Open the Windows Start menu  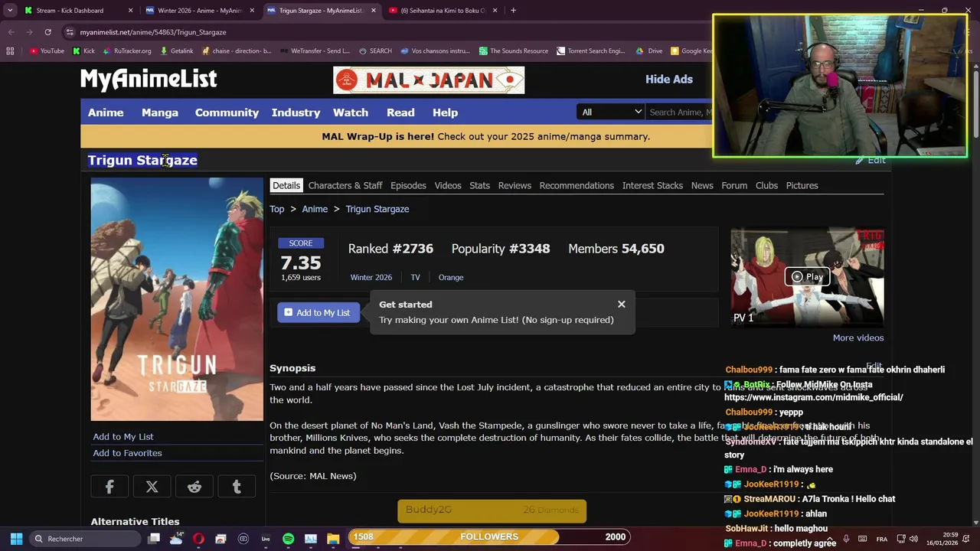[x=16, y=539]
